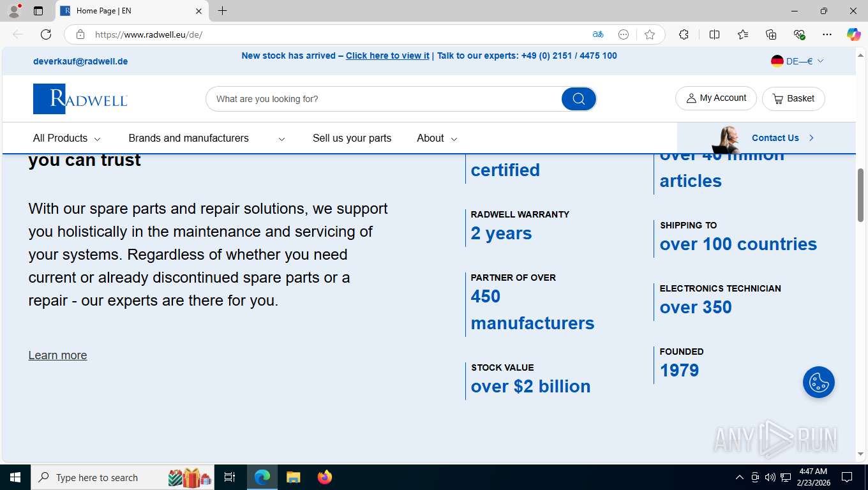The width and height of the screenshot is (868, 490).
Task: Open the Basket
Action: [793, 98]
